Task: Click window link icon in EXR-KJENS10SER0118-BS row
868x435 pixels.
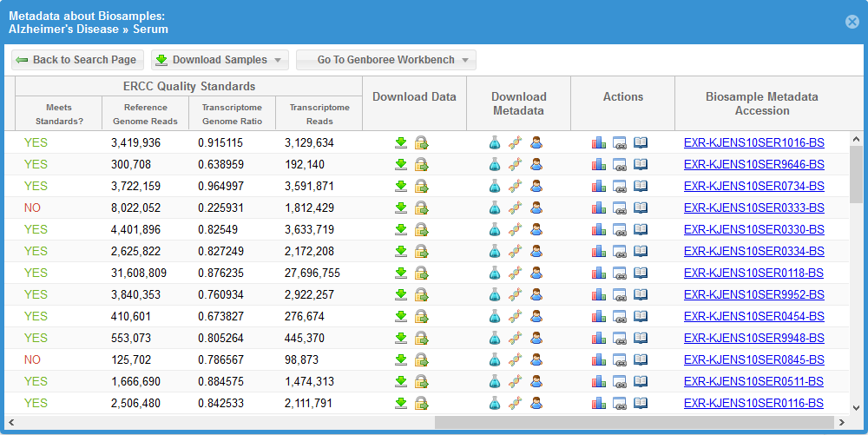Action: tap(620, 273)
